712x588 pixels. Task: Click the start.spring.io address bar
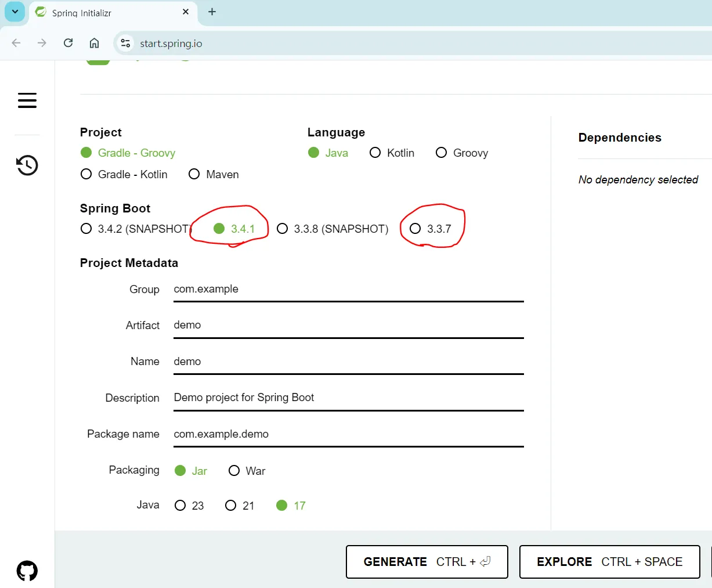(412, 43)
